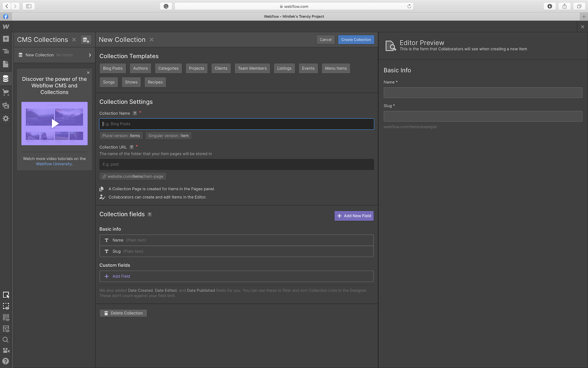This screenshot has width=588, height=368.
Task: Select the CMS Collections database icon
Action: point(6,78)
